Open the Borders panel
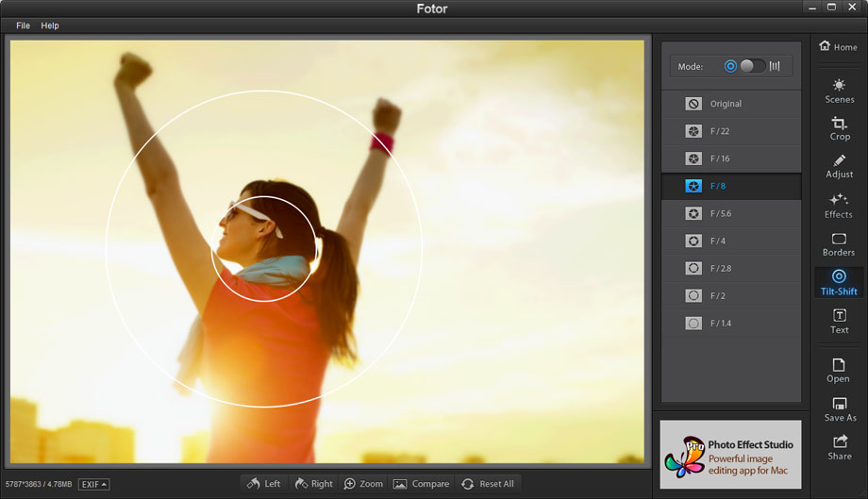Viewport: 868px width, 499px height. tap(839, 244)
